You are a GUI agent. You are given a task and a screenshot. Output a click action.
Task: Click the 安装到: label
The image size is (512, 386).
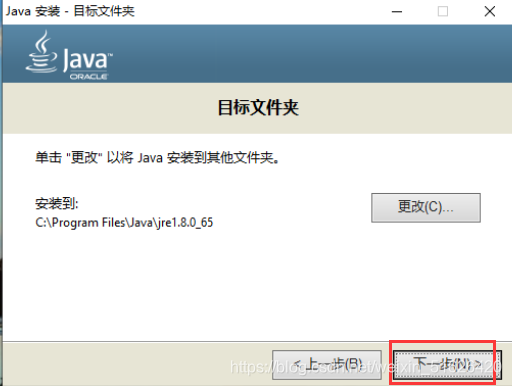pos(57,203)
